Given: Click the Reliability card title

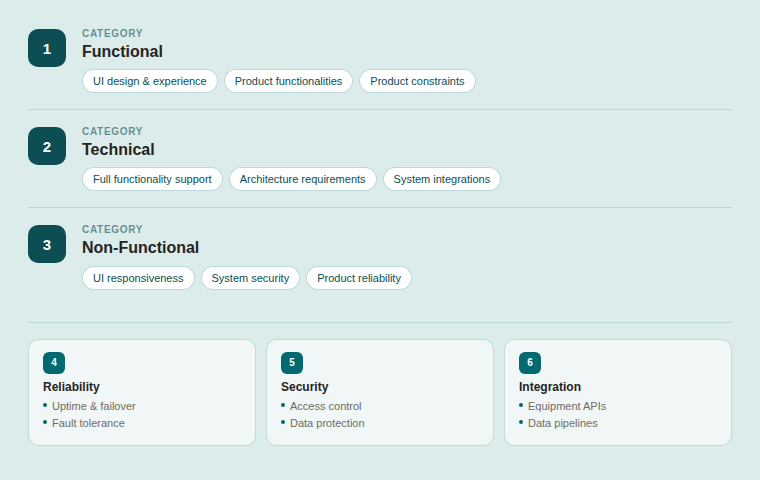Looking at the screenshot, I should pos(71,386).
